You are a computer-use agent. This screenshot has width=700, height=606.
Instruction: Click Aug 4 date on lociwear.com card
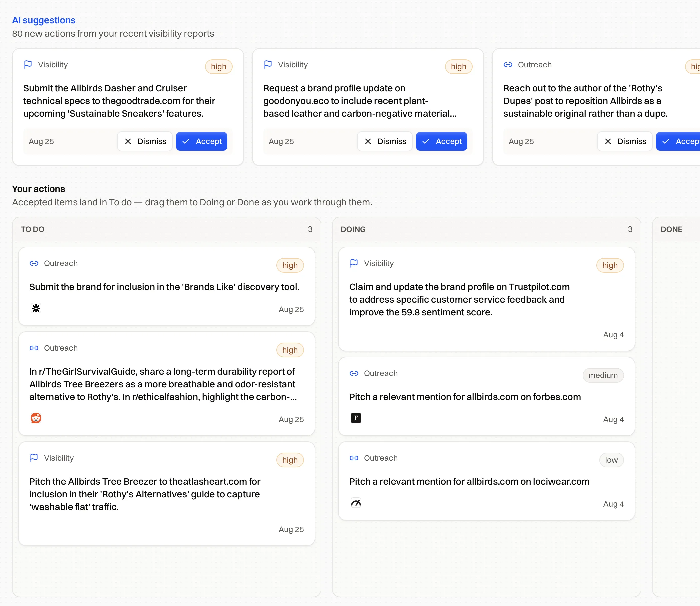tap(613, 504)
